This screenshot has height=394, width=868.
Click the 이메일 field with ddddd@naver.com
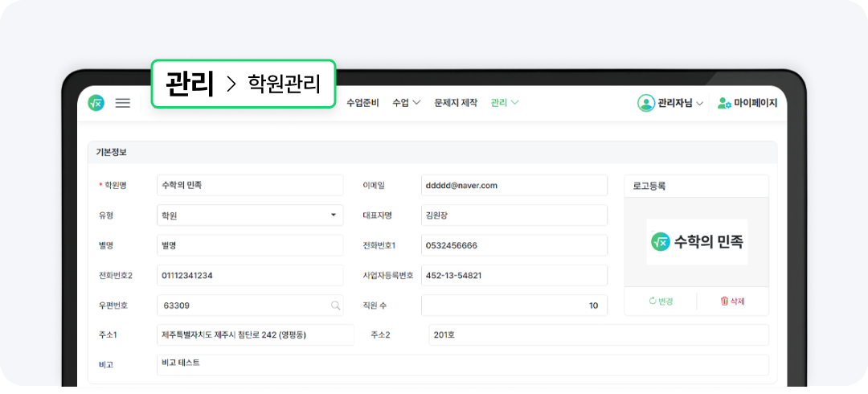[514, 185]
